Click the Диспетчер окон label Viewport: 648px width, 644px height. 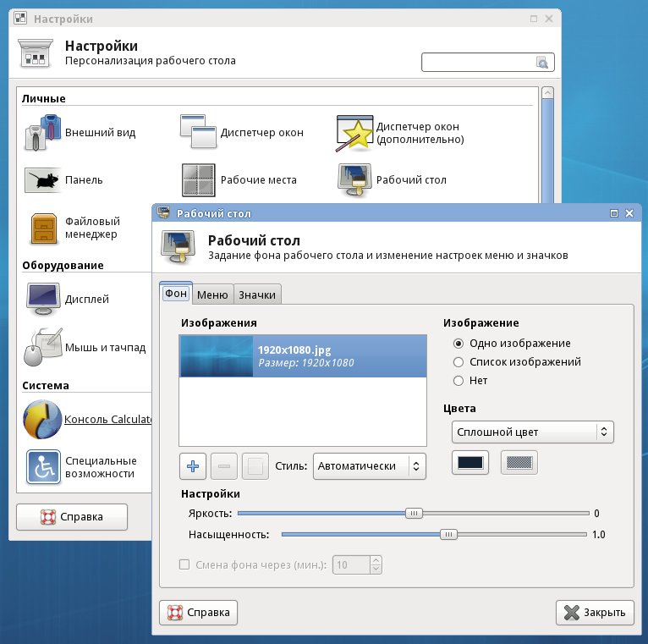(x=262, y=132)
